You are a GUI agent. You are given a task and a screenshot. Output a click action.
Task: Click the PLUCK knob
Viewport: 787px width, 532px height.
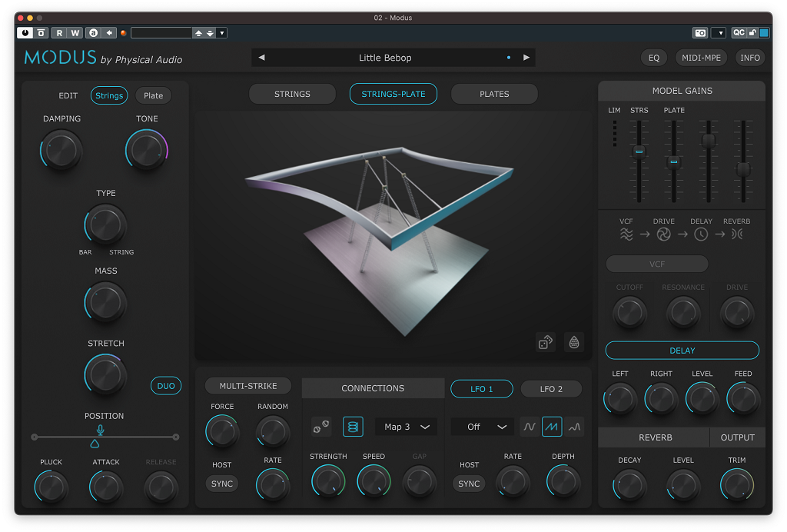[51, 487]
